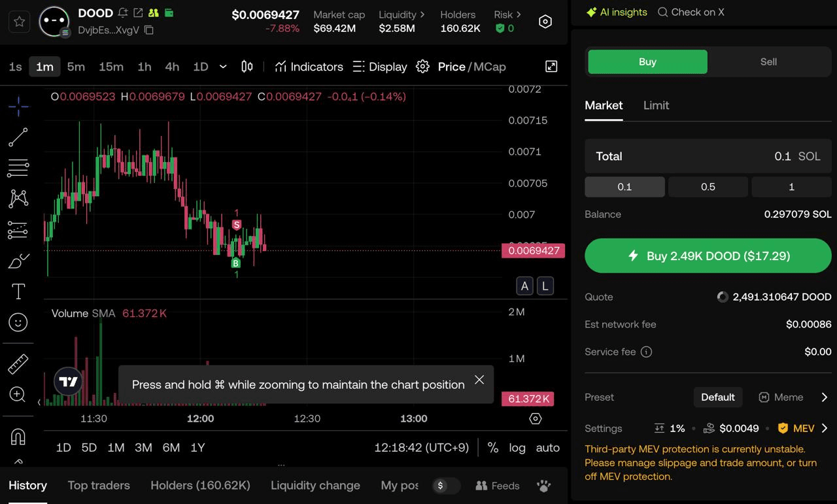Collapse the volume pane arrow
The image size is (837, 504).
pos(39,403)
